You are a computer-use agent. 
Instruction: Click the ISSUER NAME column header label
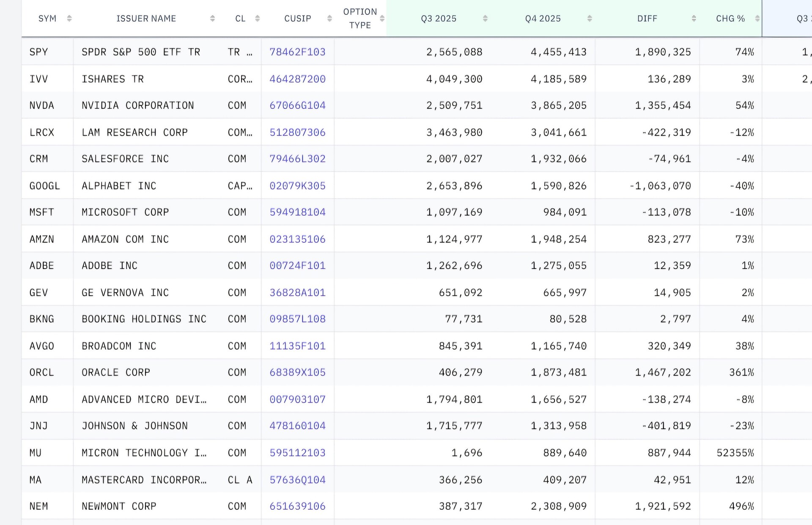(146, 19)
